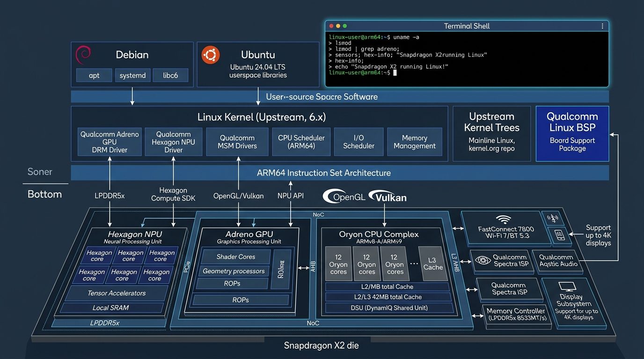
Task: Click the eye icon beside Qualcomm Spectra ISP
Action: (483, 260)
